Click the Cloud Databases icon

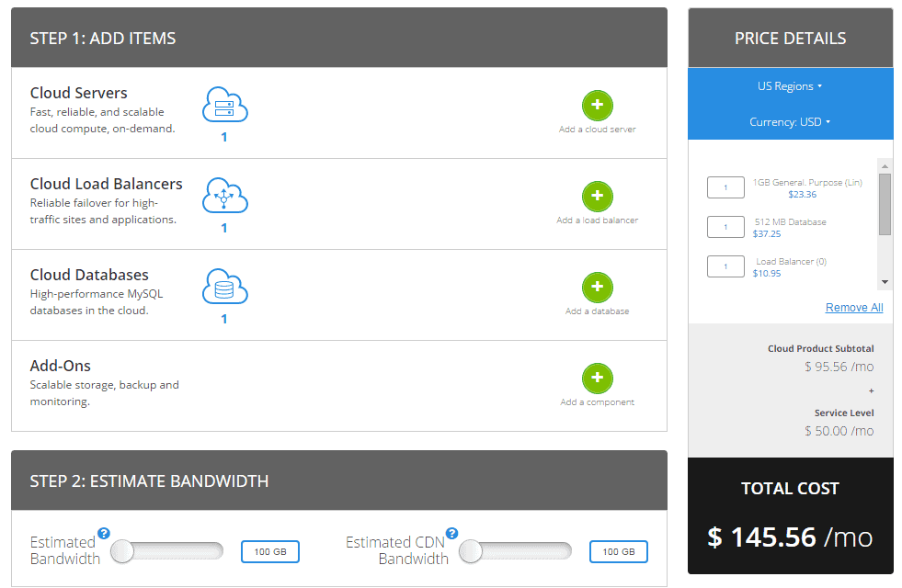(x=224, y=287)
